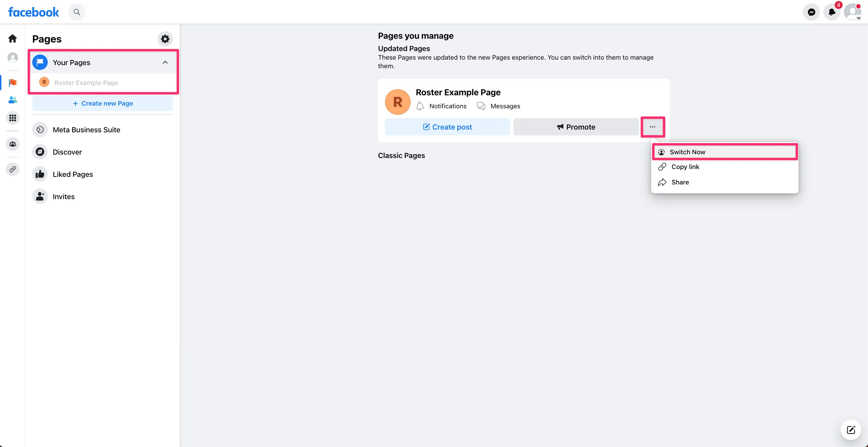Click the search magnifier icon
The image size is (868, 447).
(77, 12)
